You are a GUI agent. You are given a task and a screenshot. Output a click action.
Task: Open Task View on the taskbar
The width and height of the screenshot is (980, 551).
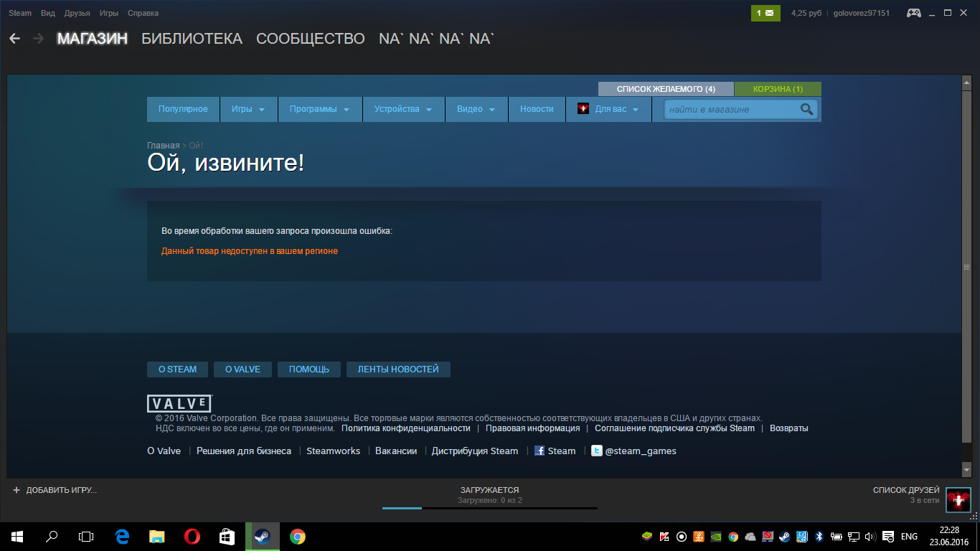[86, 536]
